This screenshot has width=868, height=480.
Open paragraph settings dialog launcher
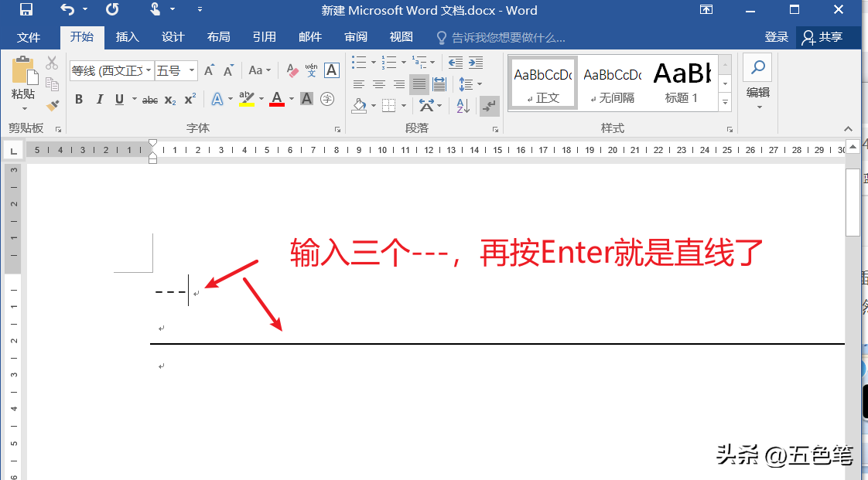[495, 129]
